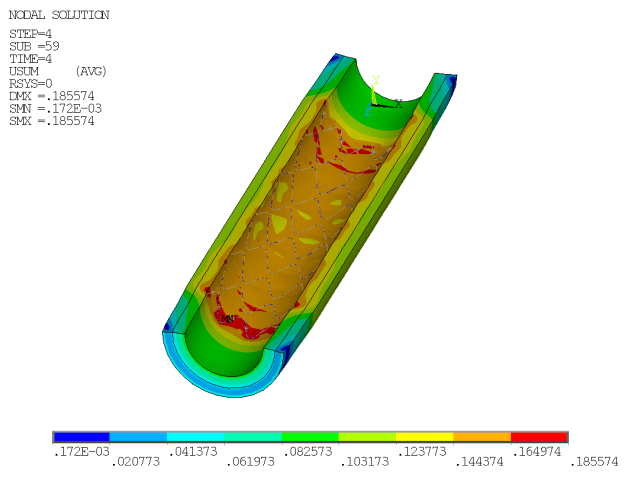Image resolution: width=624 pixels, height=477 pixels.
Task: Click legend value .164974
Action: click(537, 452)
